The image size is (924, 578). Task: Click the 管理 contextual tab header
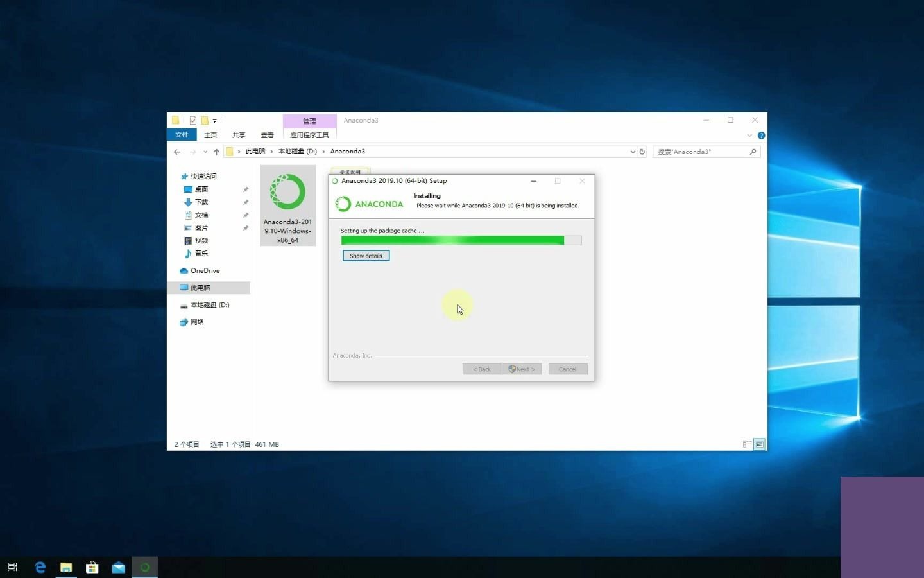click(309, 121)
